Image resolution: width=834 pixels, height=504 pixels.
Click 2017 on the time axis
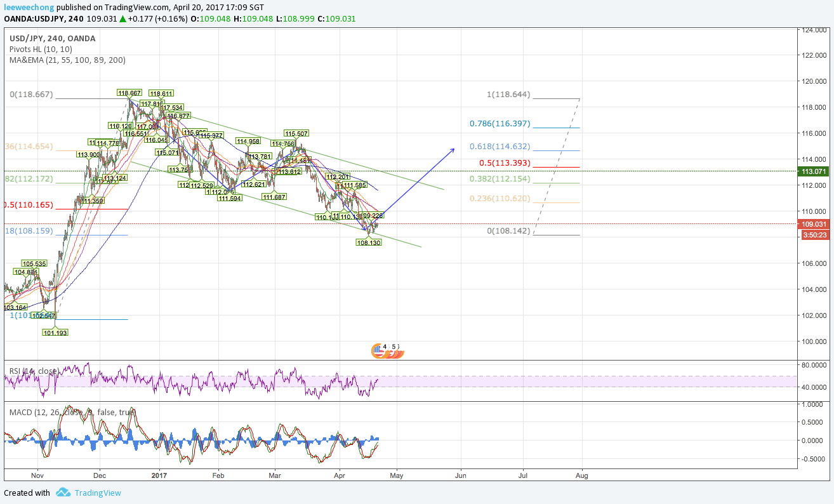[159, 474]
